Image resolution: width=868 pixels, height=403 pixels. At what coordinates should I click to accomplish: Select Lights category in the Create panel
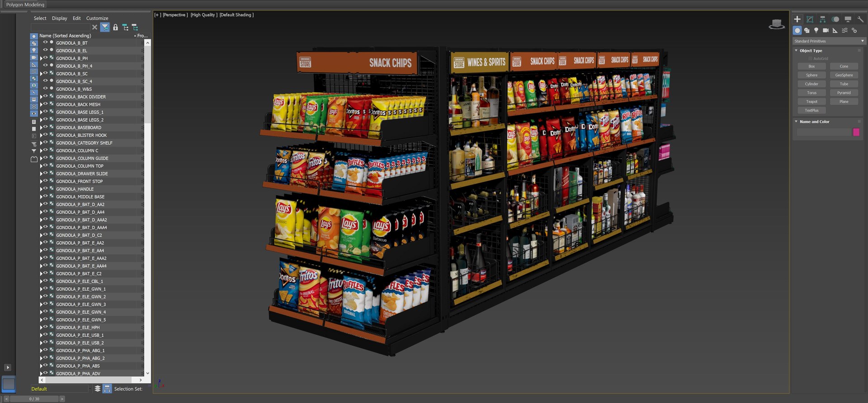pos(816,30)
